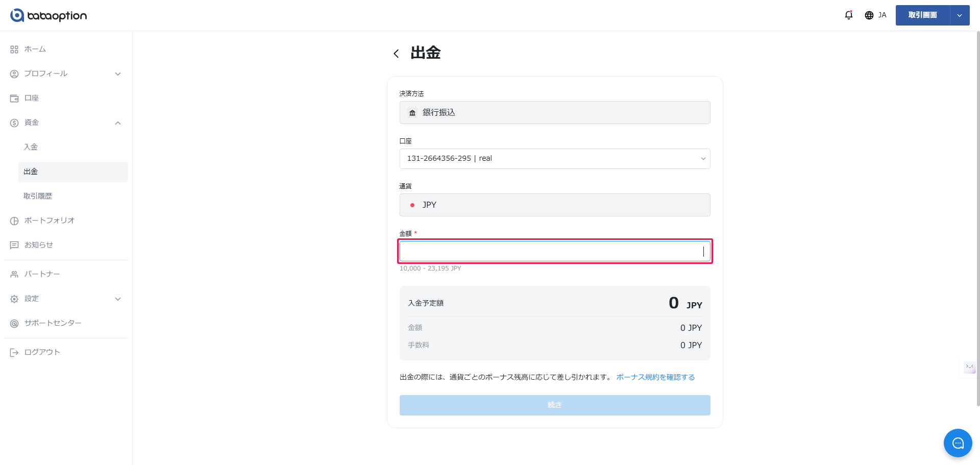Open 取引履歴 from the sidebar
Screen dimensions: 980x465
[38, 196]
